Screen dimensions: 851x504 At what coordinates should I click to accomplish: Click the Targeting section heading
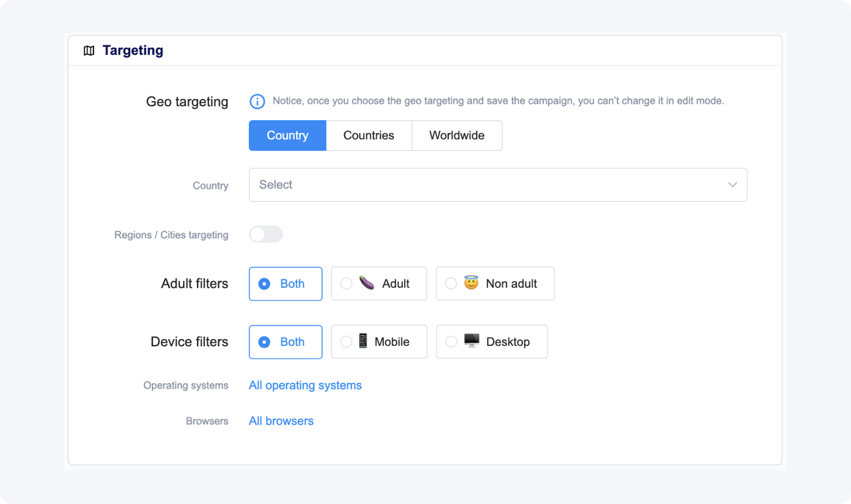[133, 50]
